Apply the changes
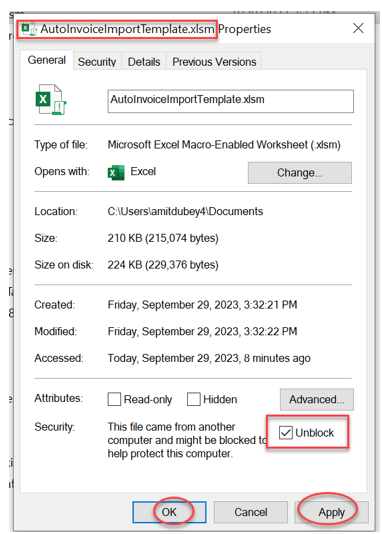The width and height of the screenshot is (382, 534). coord(331,512)
